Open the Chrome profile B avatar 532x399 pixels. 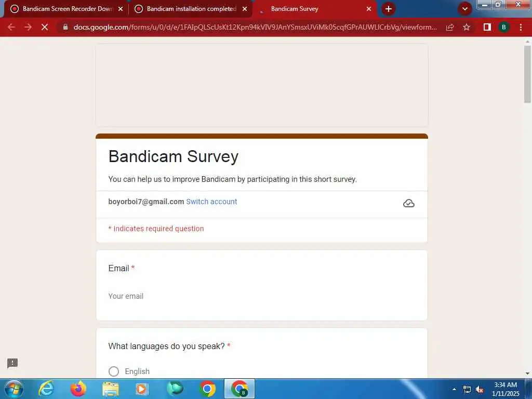click(x=504, y=27)
